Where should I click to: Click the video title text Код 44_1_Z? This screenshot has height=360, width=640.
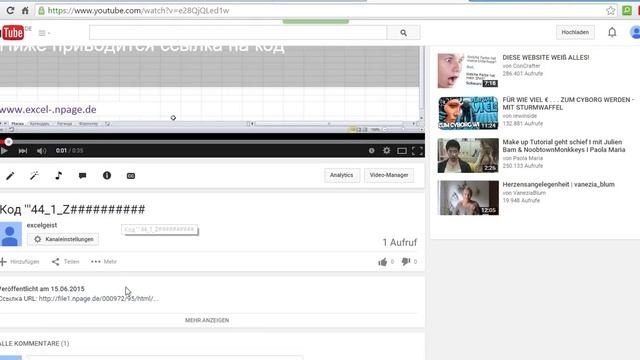(72, 209)
